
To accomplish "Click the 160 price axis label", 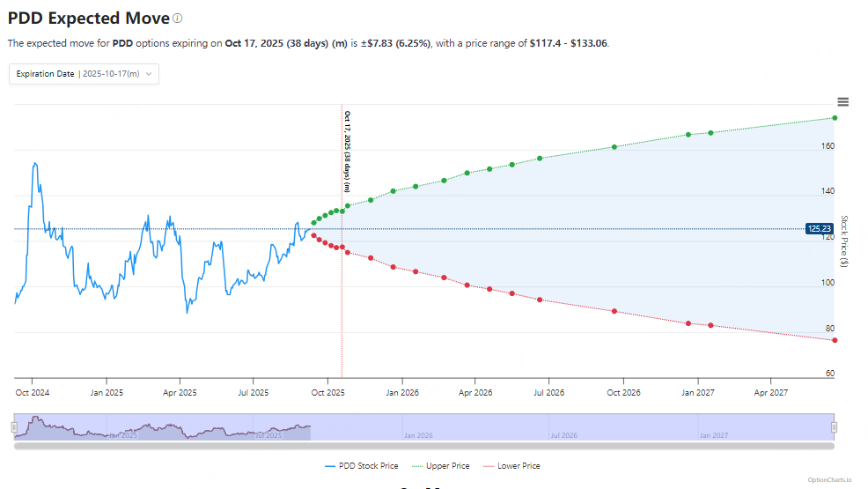I will (x=828, y=146).
